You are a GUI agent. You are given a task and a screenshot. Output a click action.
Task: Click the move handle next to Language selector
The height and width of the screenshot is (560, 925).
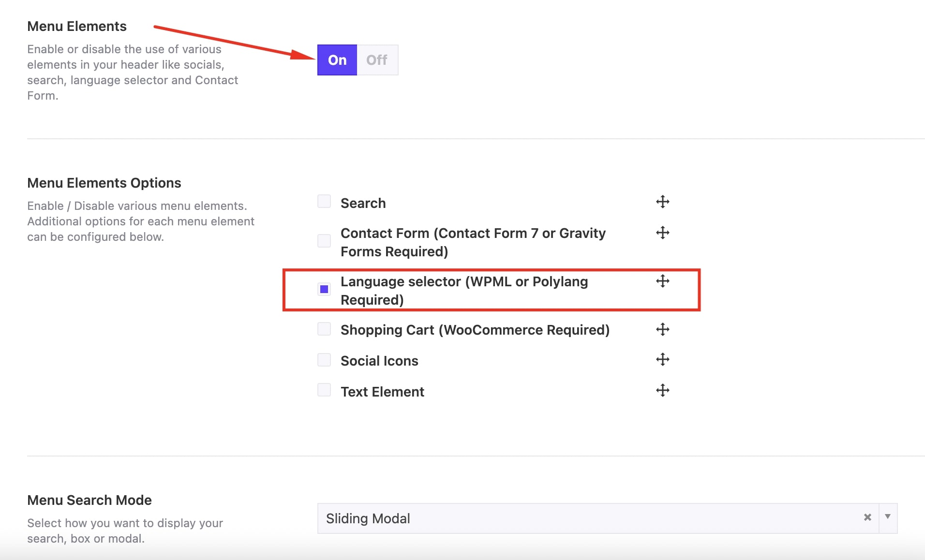(x=663, y=281)
